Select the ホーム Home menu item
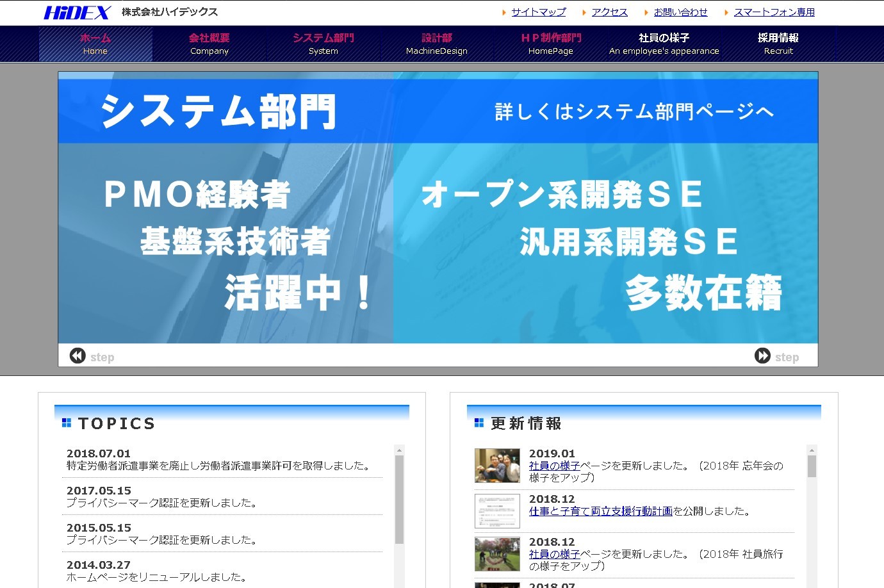This screenshot has height=588, width=884. 95,44
